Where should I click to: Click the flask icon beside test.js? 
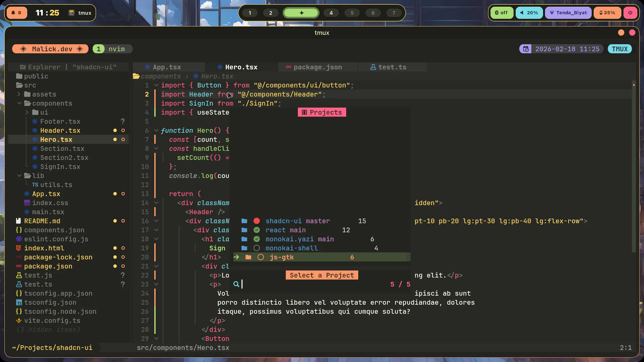(x=19, y=275)
